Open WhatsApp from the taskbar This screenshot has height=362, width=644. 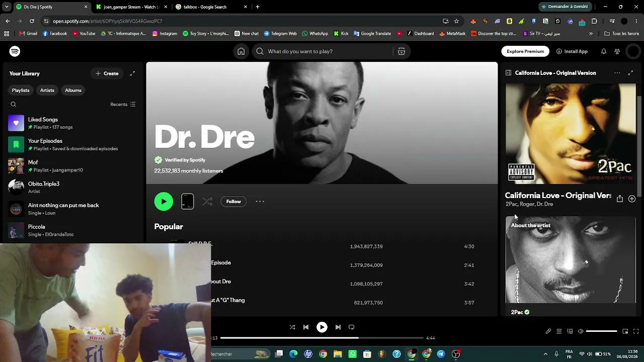[x=353, y=354]
